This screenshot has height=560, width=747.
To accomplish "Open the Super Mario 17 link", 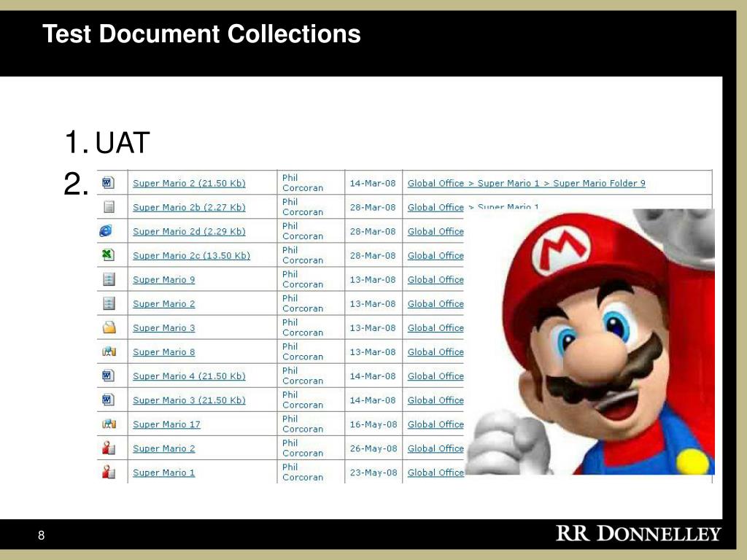I will point(166,424).
